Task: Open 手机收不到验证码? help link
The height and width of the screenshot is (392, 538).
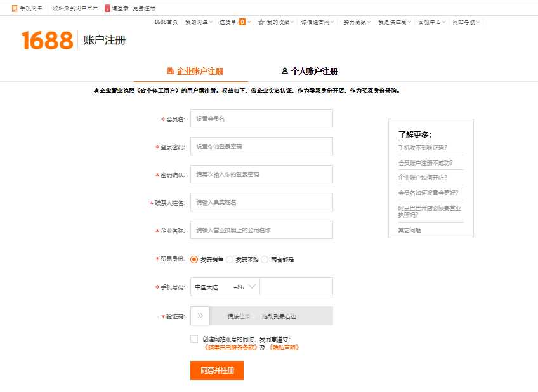Action: 423,148
